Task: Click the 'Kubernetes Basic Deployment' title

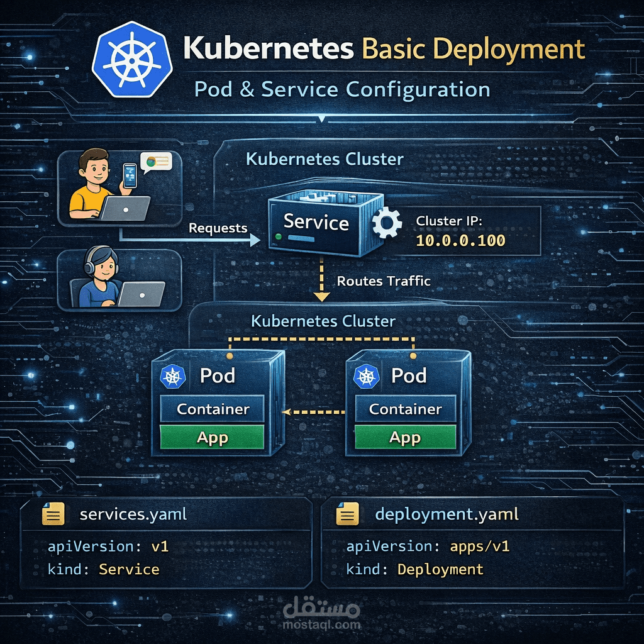Action: (384, 49)
